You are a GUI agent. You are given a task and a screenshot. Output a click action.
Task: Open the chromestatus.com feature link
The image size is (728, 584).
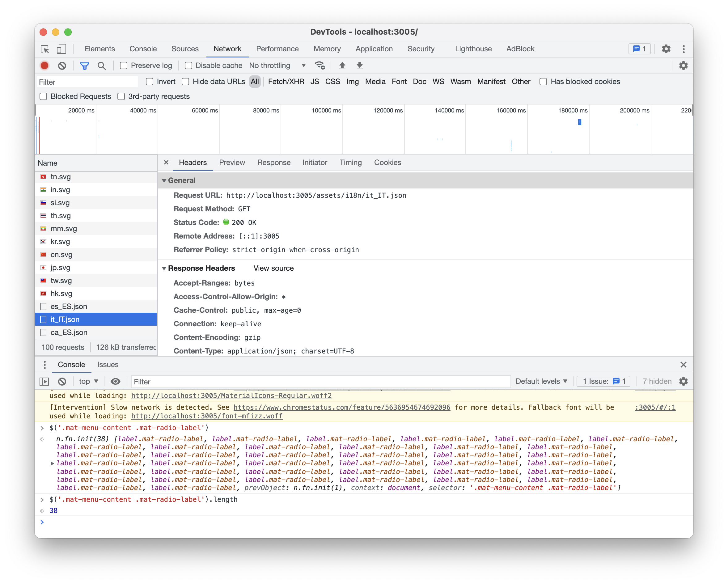[x=341, y=407]
